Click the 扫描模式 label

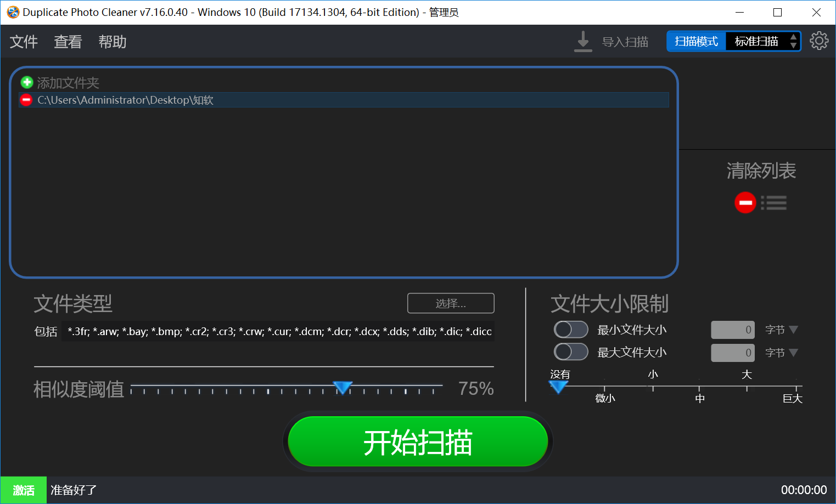click(x=697, y=41)
